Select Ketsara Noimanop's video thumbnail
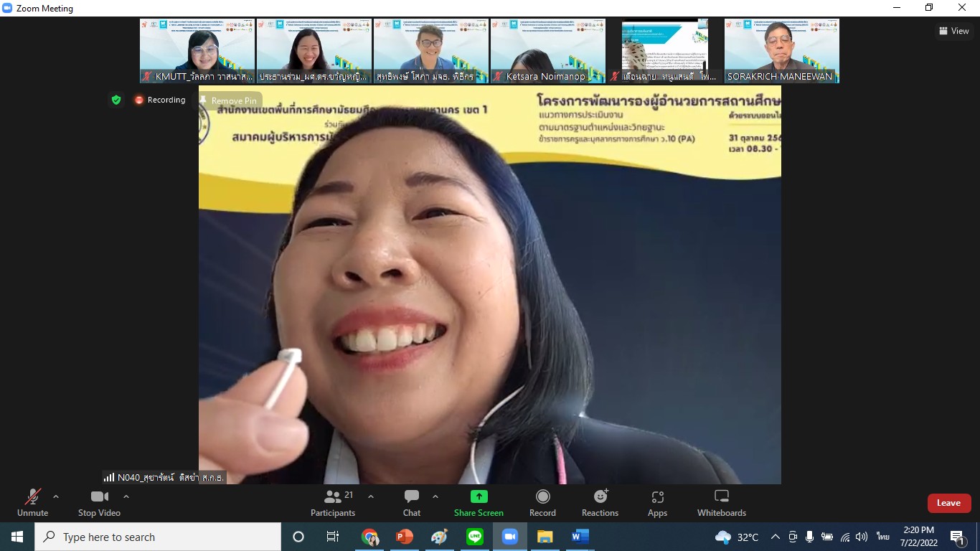Image resolution: width=980 pixels, height=551 pixels. [x=547, y=50]
